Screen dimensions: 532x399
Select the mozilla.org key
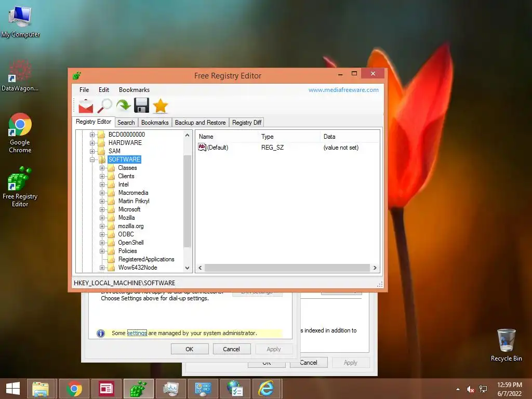[x=130, y=226]
